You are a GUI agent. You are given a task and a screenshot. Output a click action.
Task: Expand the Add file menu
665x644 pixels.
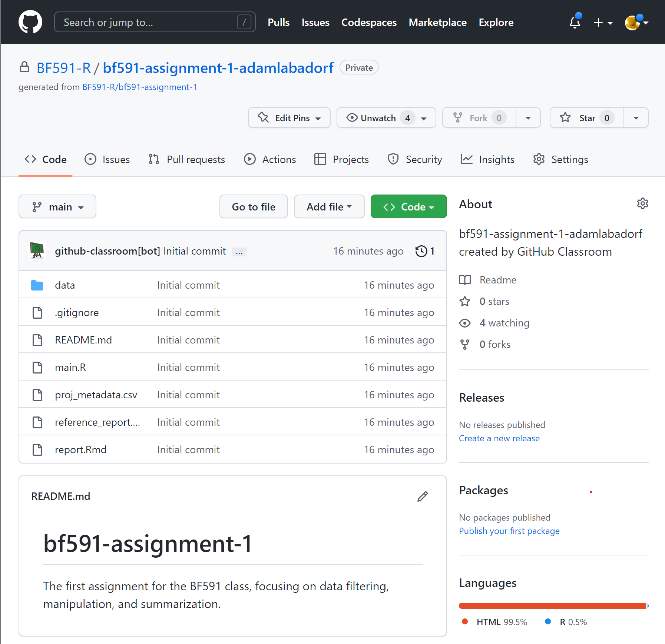(x=329, y=207)
